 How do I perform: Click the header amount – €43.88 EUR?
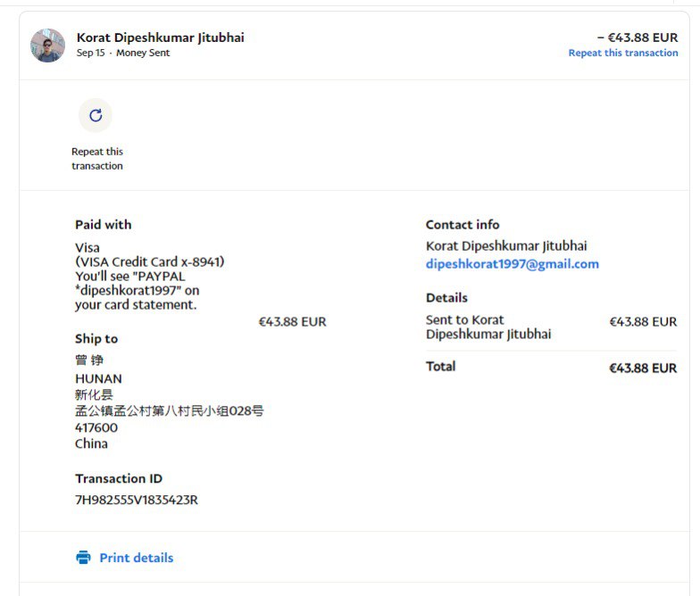(x=637, y=37)
